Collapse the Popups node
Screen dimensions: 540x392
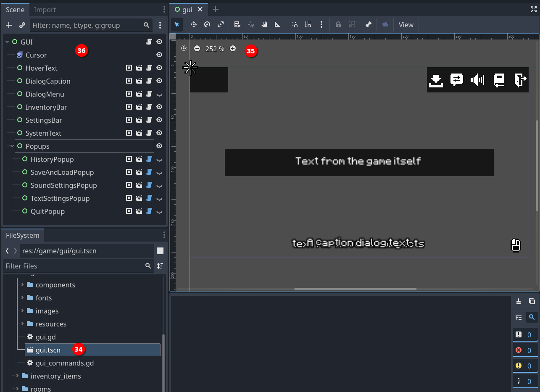[x=12, y=146]
